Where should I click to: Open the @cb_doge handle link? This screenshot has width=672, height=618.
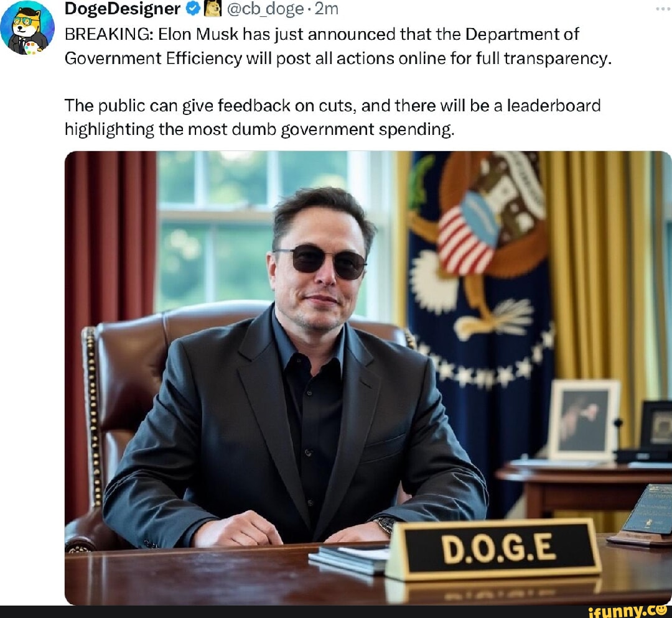(264, 9)
